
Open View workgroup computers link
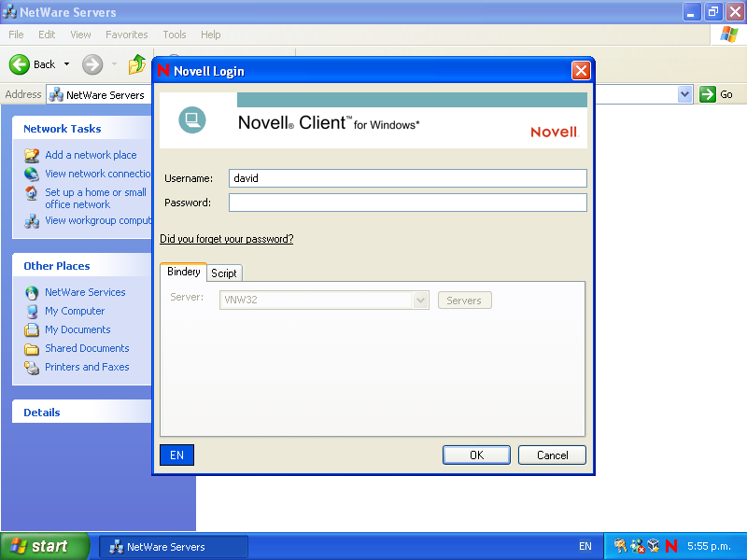click(98, 220)
